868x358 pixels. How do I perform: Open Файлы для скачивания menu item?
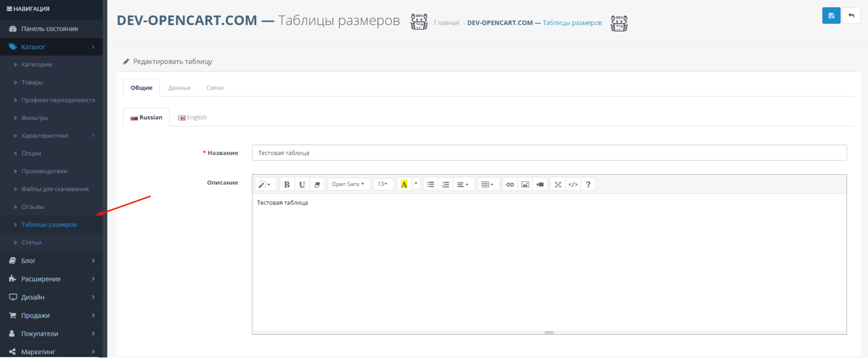pyautogui.click(x=52, y=189)
